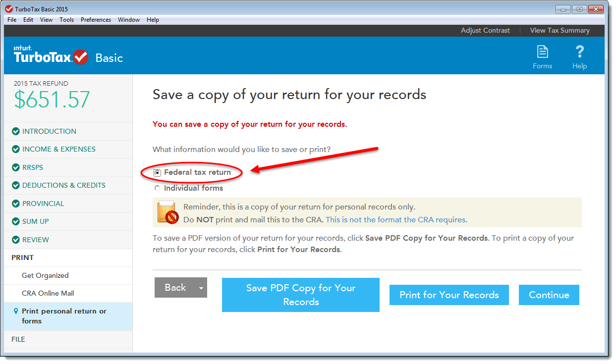Click the green checkmark beside INTRODUCTION
Viewport: 616px width, 364px height.
pyautogui.click(x=16, y=131)
